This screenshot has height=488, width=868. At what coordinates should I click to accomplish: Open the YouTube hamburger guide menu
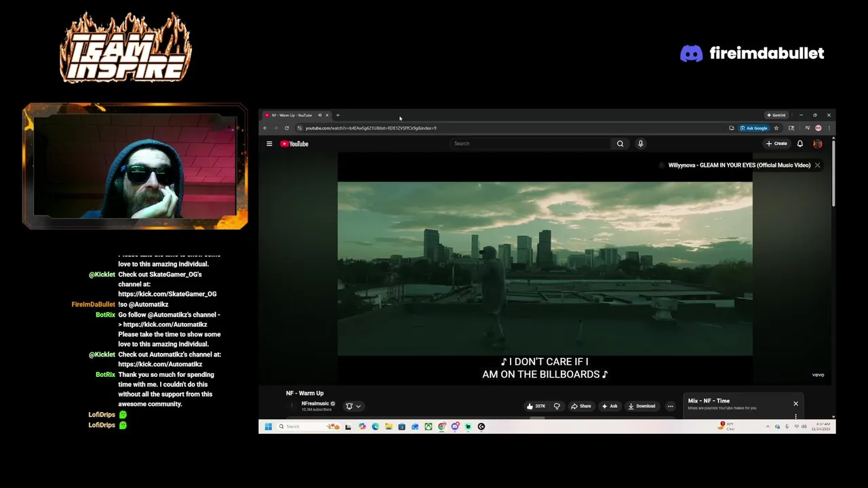pos(269,144)
